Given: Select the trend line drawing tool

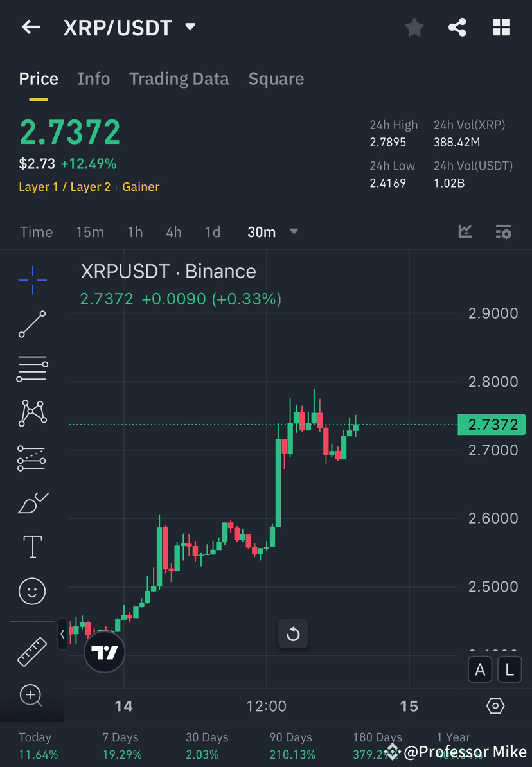Looking at the screenshot, I should point(32,324).
